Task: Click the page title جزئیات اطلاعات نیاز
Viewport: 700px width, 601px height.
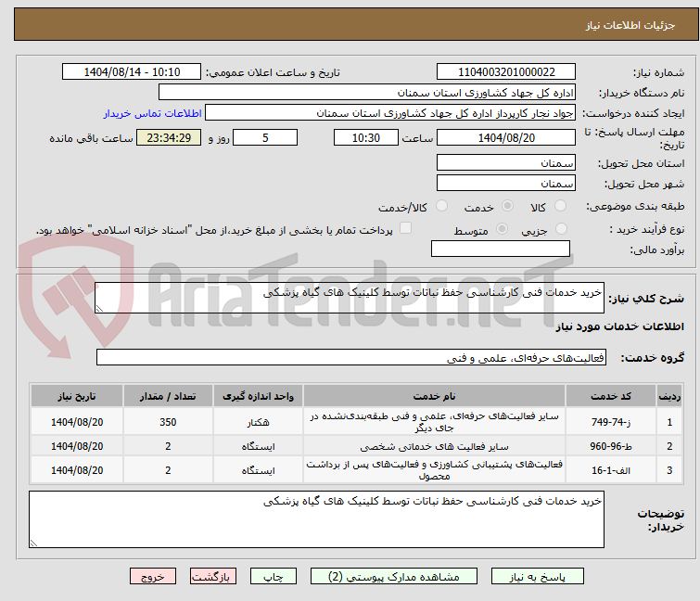Action: tap(630, 25)
